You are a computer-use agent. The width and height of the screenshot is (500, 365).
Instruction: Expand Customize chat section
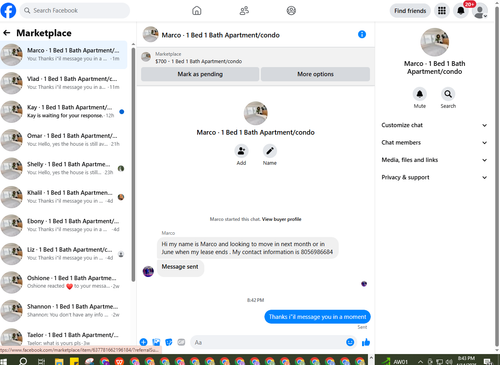pyautogui.click(x=434, y=125)
